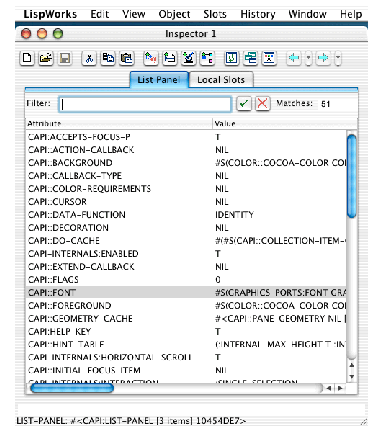Image resolution: width=385 pixels, height=433 pixels.
Task: Open the Window menu
Action: [x=307, y=14]
